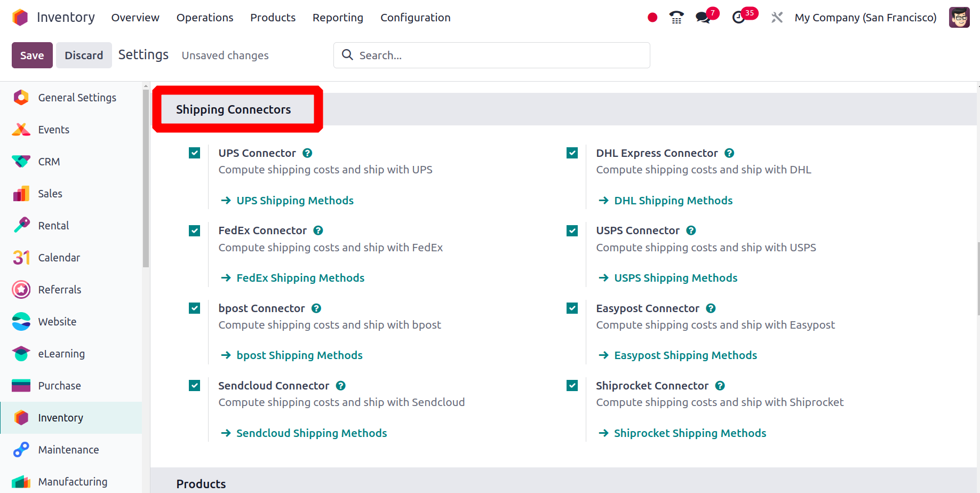980x493 pixels.
Task: Uncheck the Shiprocket Connector checkbox
Action: [572, 386]
